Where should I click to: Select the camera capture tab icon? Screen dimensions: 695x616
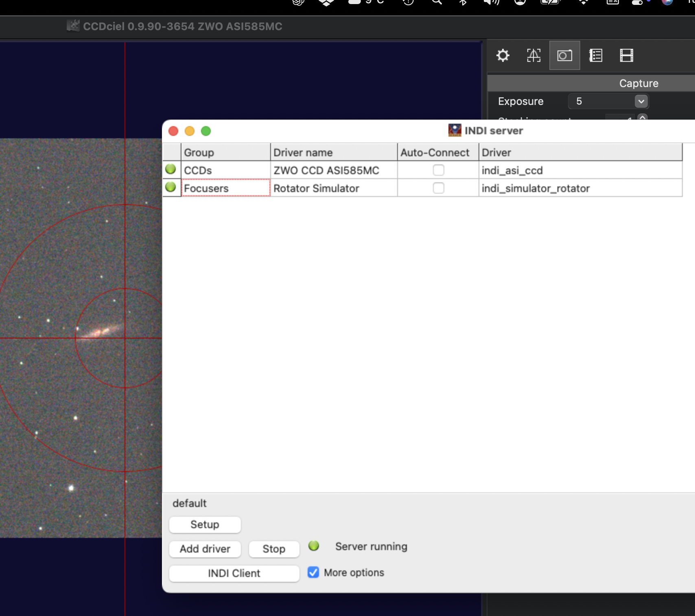coord(564,55)
